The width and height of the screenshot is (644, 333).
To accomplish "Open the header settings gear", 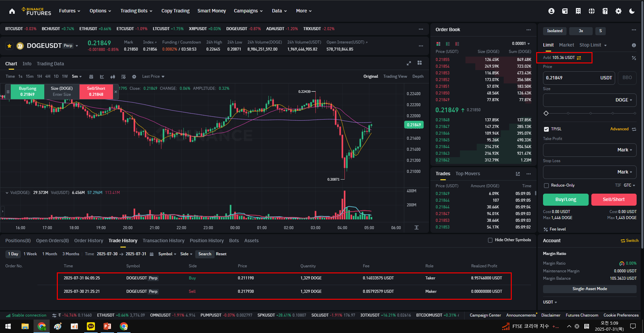I will 619,11.
